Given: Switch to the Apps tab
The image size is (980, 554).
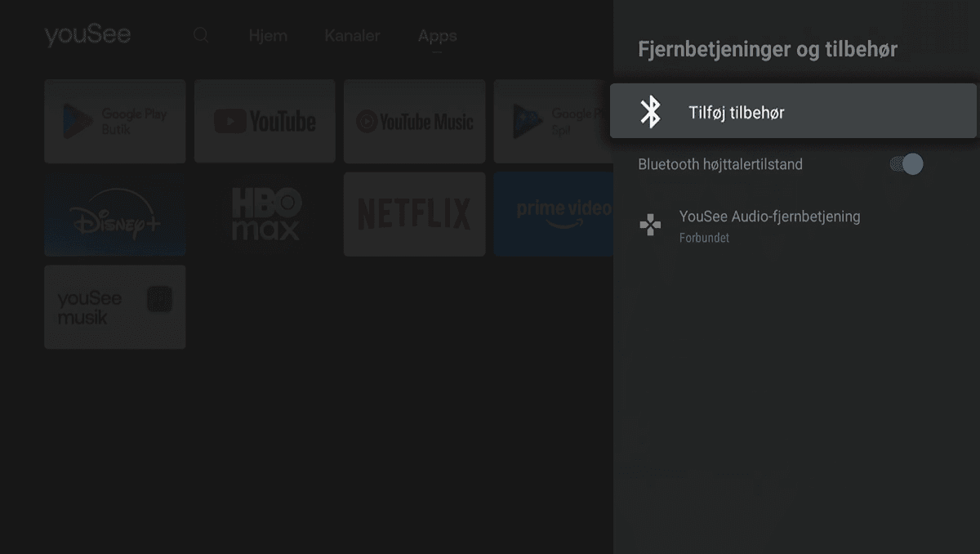Looking at the screenshot, I should 437,36.
